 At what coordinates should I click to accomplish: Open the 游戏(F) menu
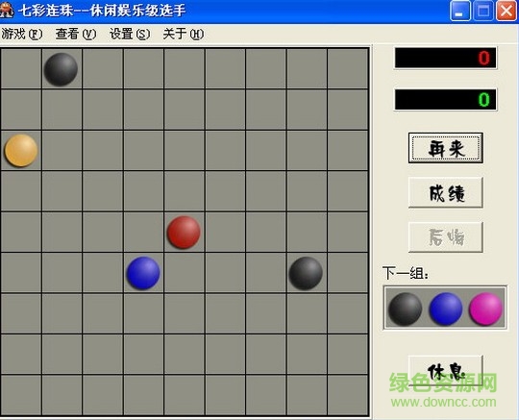pos(22,34)
